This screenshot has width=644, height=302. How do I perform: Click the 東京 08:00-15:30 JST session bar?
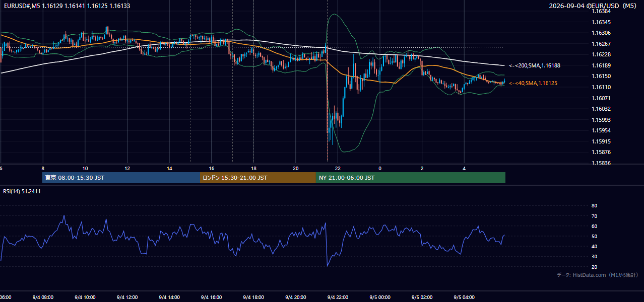121,178
